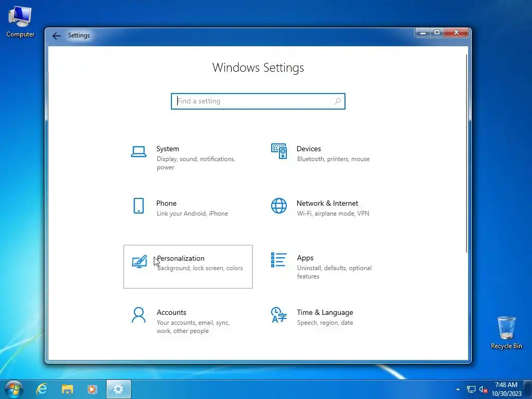
Task: Go back using the arrow in Settings title bar
Action: 57,36
